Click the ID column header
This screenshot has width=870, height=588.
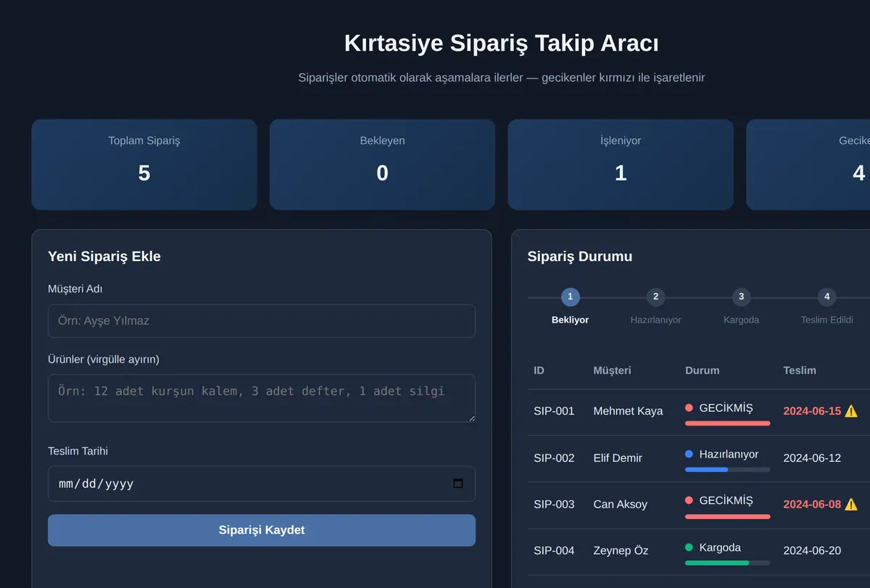539,370
